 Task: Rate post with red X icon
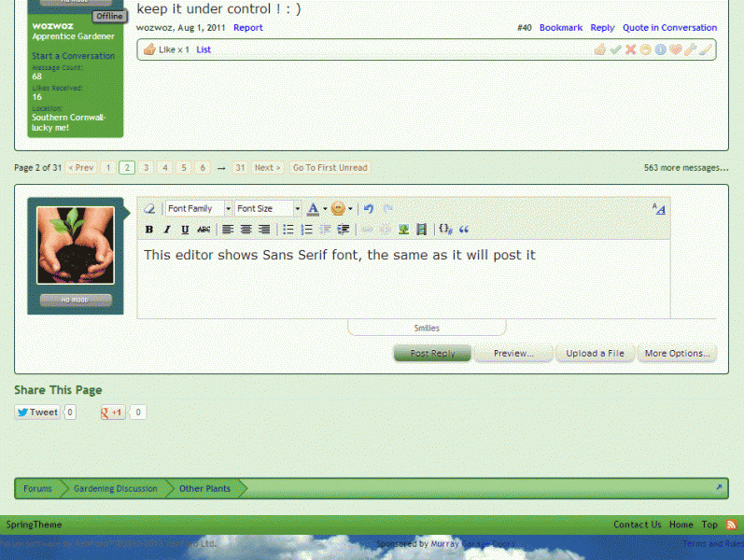630,49
